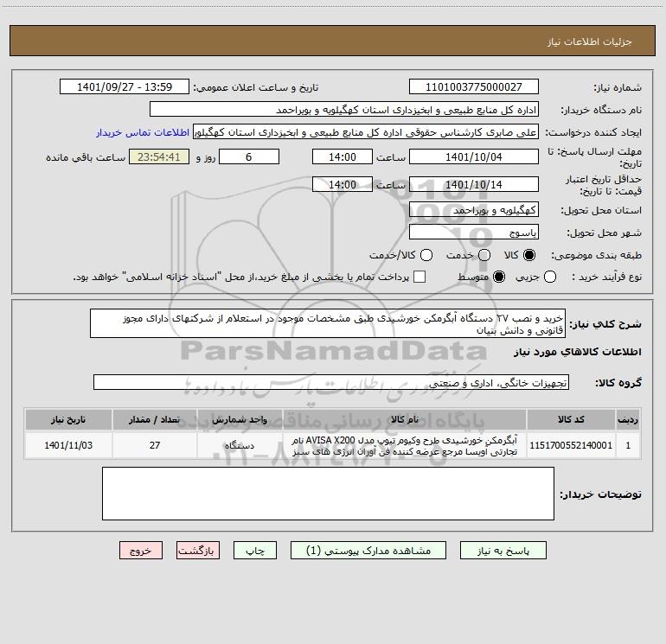
Task: Click the need number field 1101003775000027
Action: 474,87
